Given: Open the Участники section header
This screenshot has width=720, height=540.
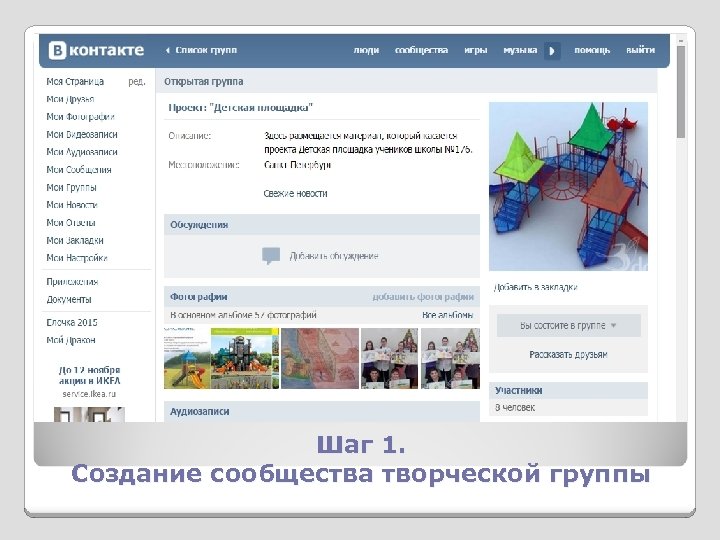Looking at the screenshot, I should pos(568,390).
